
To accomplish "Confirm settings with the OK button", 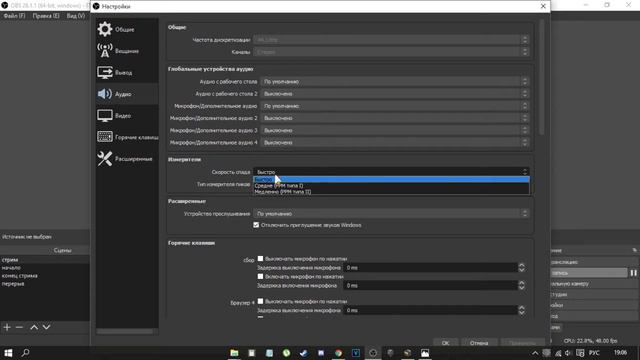I will point(445,343).
